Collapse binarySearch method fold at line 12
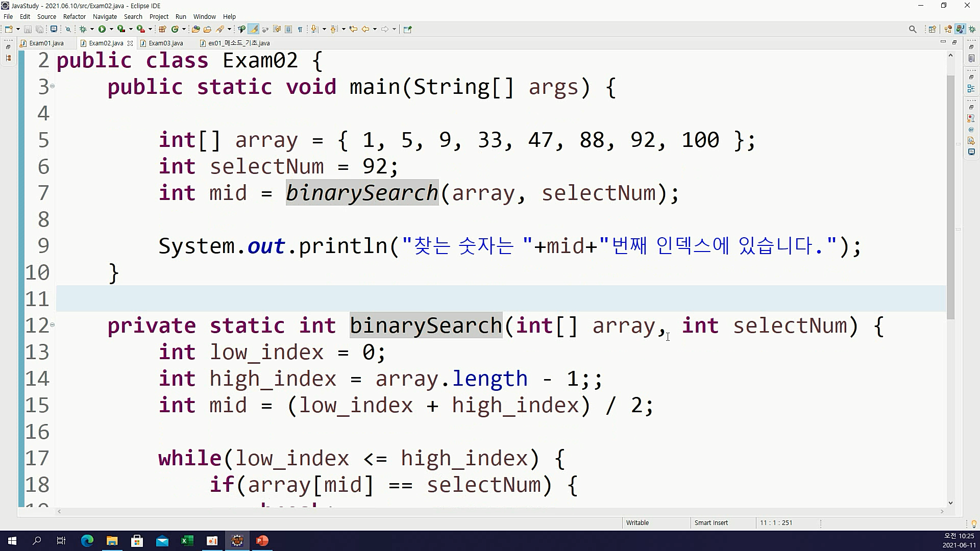Viewport: 980px width, 551px height. tap(52, 325)
